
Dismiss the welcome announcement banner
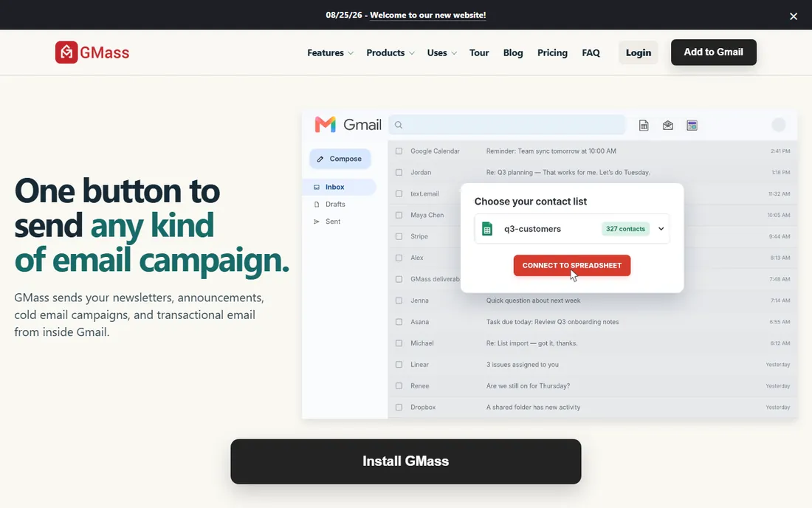pos(794,16)
